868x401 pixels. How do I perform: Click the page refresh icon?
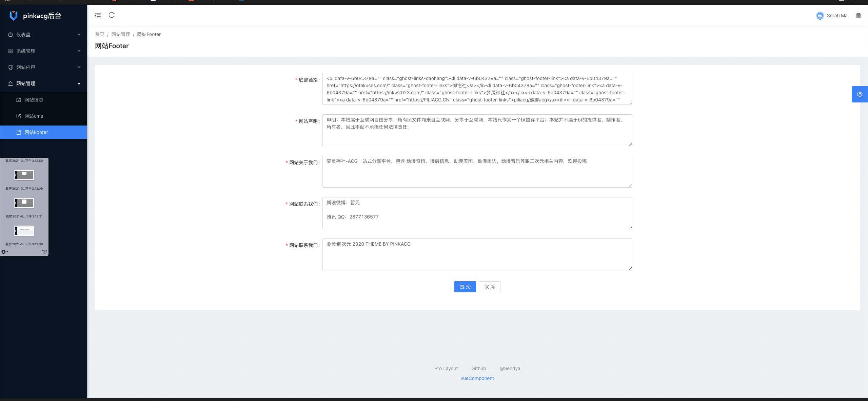[112, 15]
